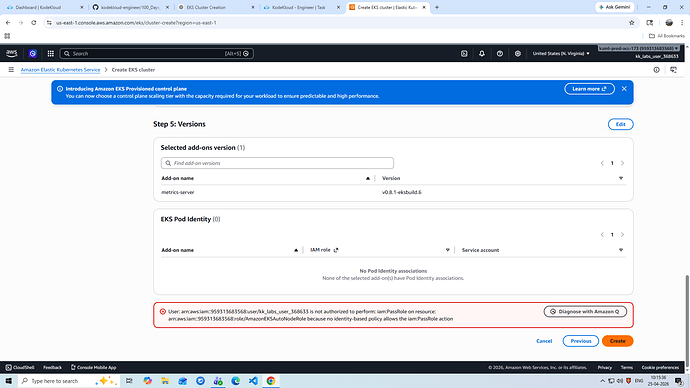Image resolution: width=690 pixels, height=388 pixels.
Task: Open the tab groups grid icon in bookmarks bar
Action: (x=7, y=36)
